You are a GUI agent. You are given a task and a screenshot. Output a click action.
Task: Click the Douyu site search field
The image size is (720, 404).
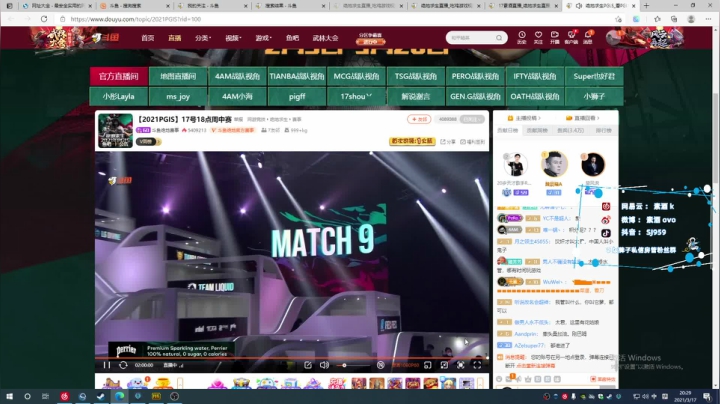[x=471, y=38]
